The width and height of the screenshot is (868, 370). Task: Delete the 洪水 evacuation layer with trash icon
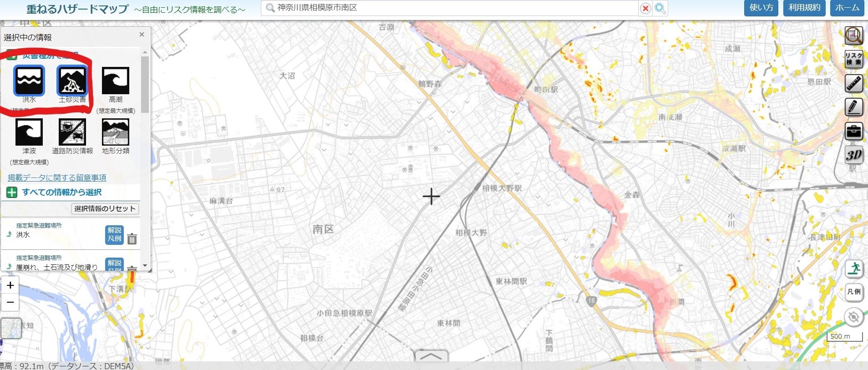coord(132,238)
